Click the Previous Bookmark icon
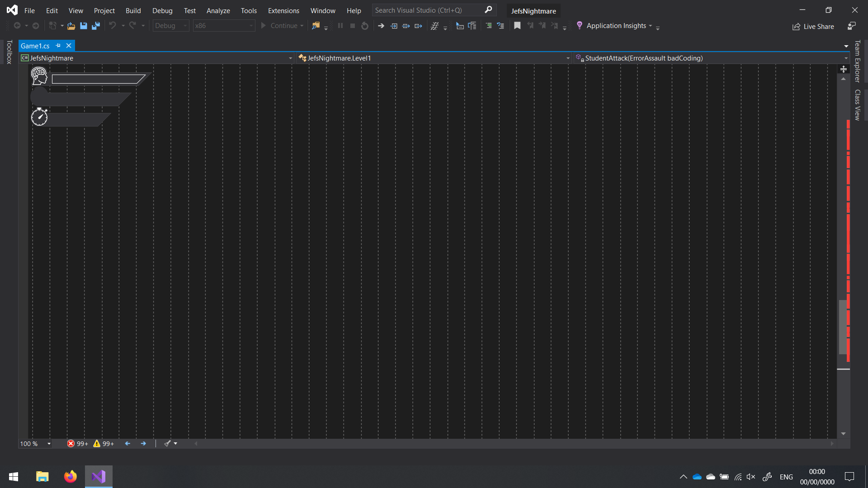Screen dimensions: 868x488 (530, 26)
